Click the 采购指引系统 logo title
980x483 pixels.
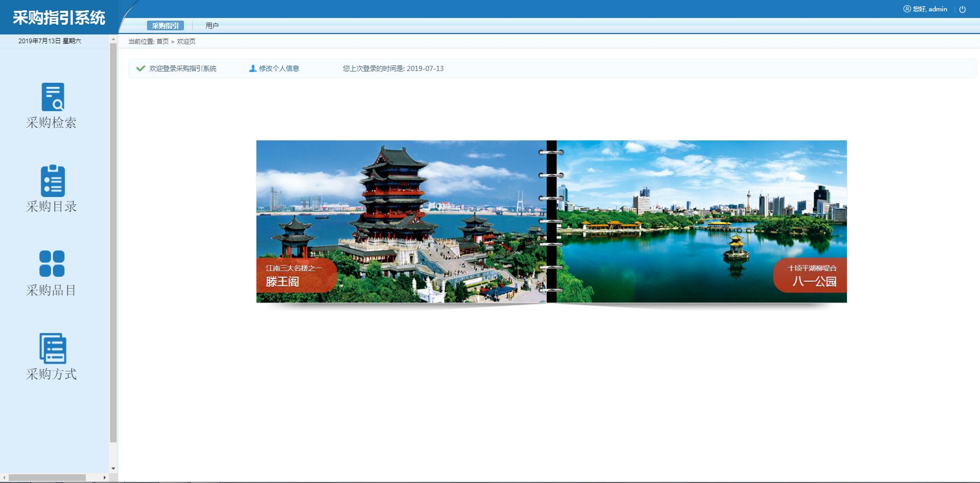(59, 17)
